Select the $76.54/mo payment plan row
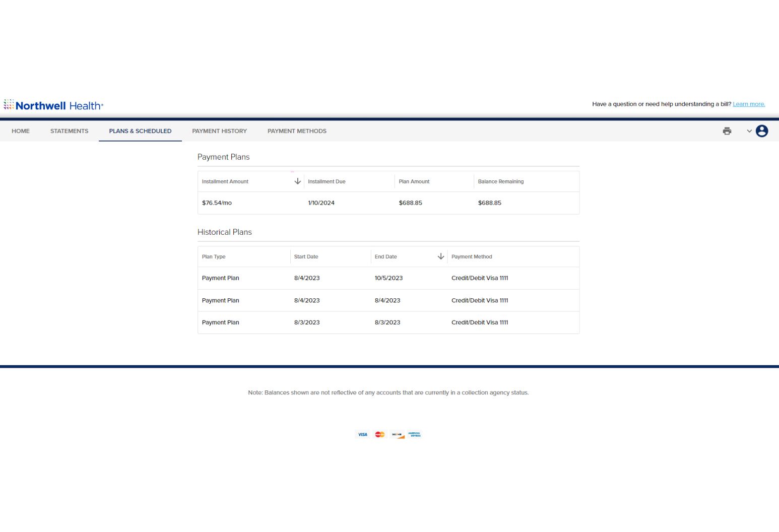Viewport: 779px width, 532px height. click(x=388, y=203)
